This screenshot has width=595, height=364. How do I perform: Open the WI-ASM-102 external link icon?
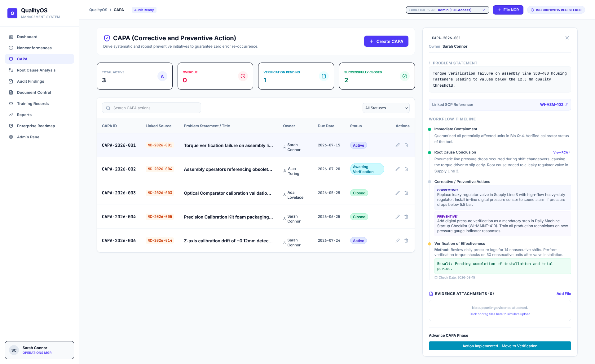point(566,105)
